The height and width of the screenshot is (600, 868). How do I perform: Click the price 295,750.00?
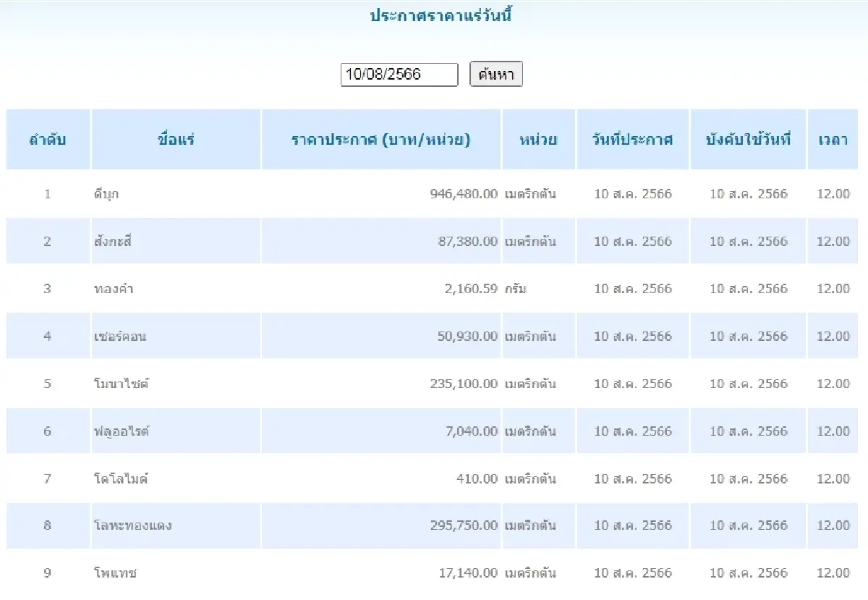(x=464, y=526)
